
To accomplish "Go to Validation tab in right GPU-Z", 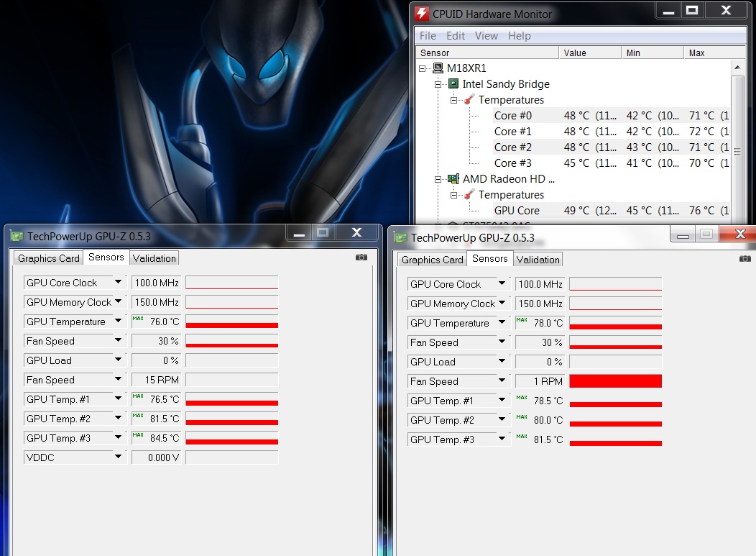I will pos(538,260).
